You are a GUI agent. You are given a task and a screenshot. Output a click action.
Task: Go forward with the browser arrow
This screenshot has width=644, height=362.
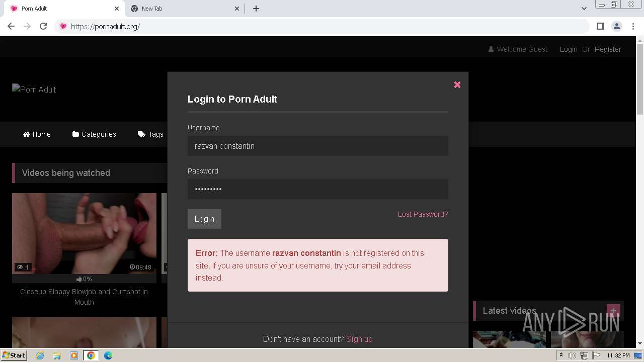27,26
